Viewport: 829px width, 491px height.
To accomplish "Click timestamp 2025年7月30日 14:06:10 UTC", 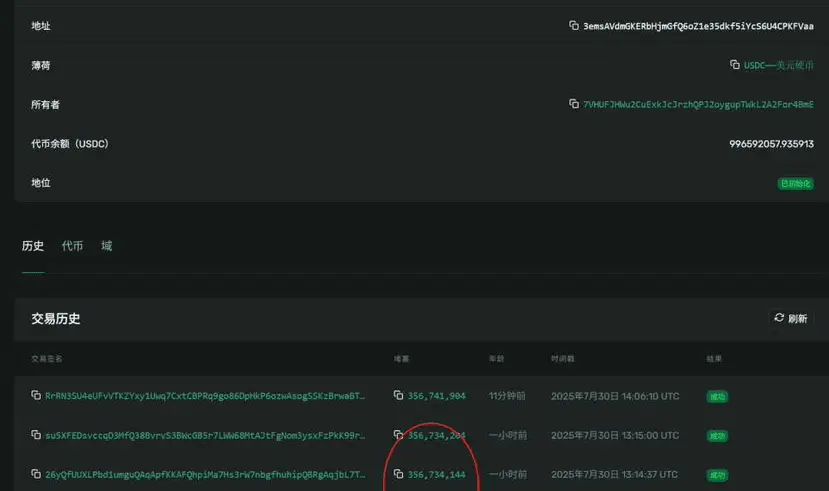I will click(x=615, y=396).
